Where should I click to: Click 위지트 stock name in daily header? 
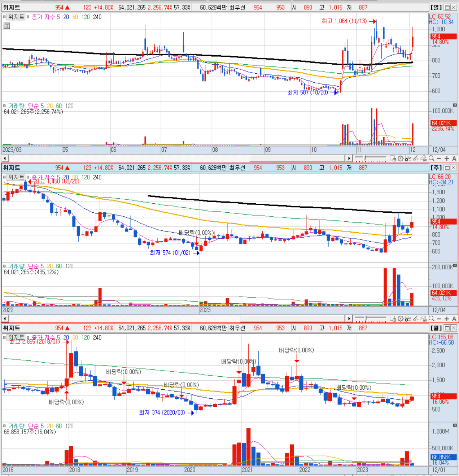tap(12, 8)
